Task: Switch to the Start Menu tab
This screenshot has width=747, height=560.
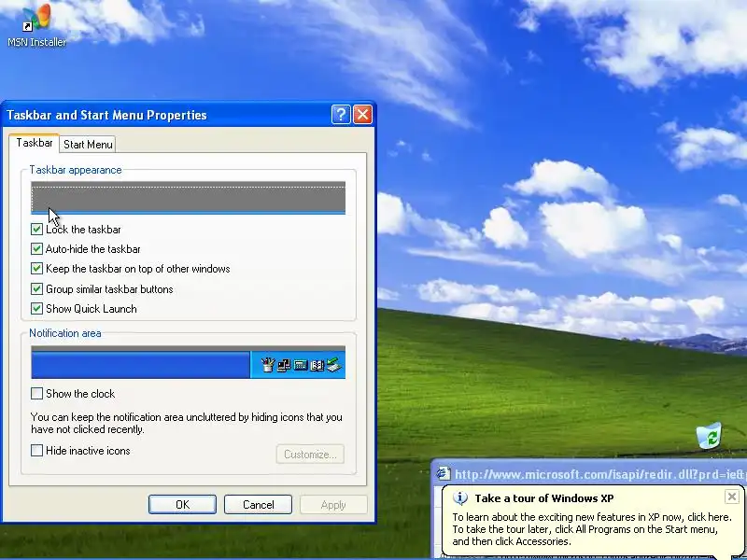Action: pos(88,145)
